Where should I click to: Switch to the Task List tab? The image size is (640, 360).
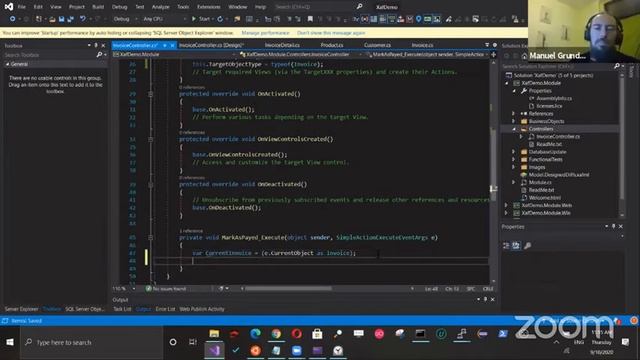click(122, 309)
